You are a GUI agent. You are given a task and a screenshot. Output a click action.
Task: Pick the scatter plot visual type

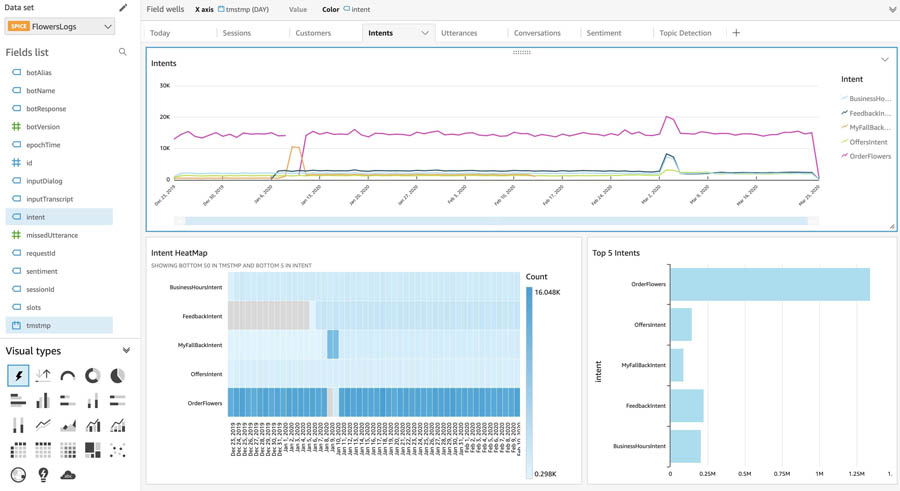click(x=117, y=450)
